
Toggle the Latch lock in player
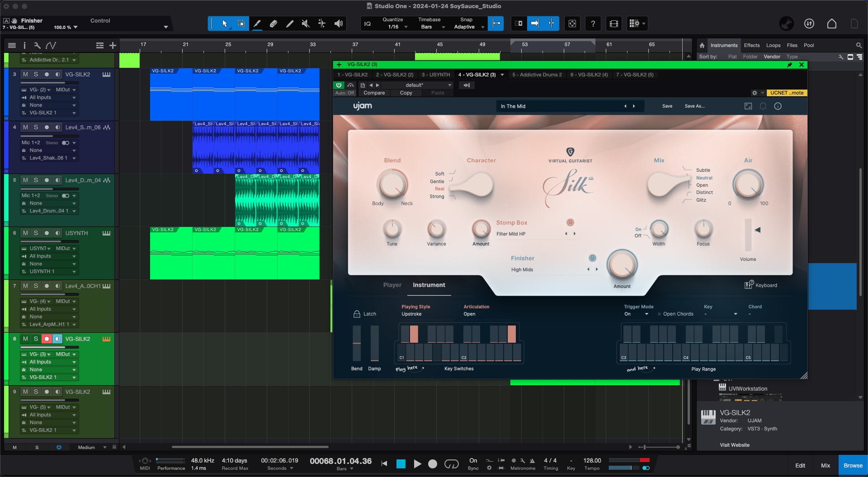(357, 314)
